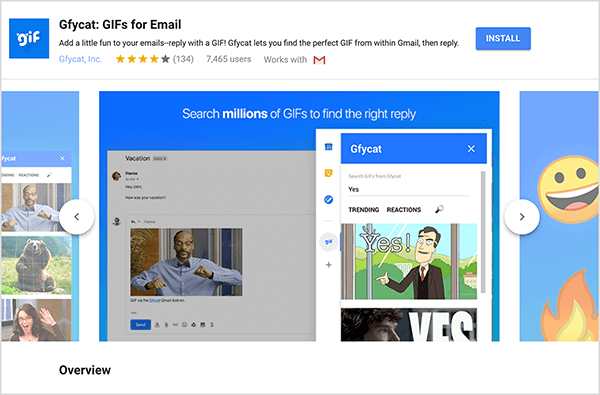Click the Gfycat panel vertical scrollbar
This screenshot has width=600, height=395.
click(x=483, y=232)
